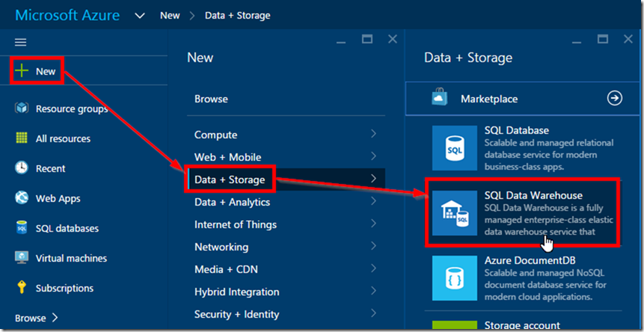Click Azure DocumentDB description text
This screenshot has height=332, width=644.
pyautogui.click(x=545, y=284)
